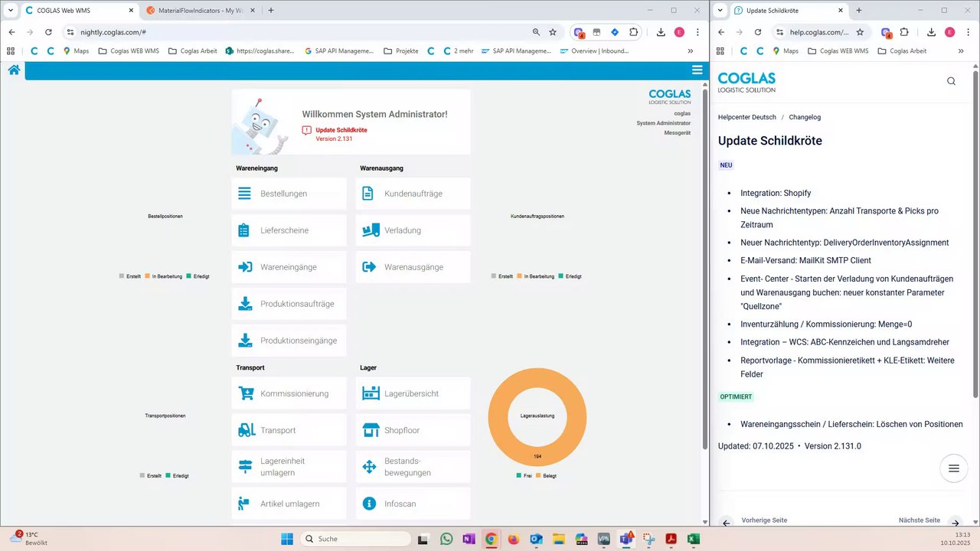Open the Coglas WEB WMS bookmark in the WMS window
Image resolution: width=980 pixels, height=551 pixels.
(x=129, y=51)
